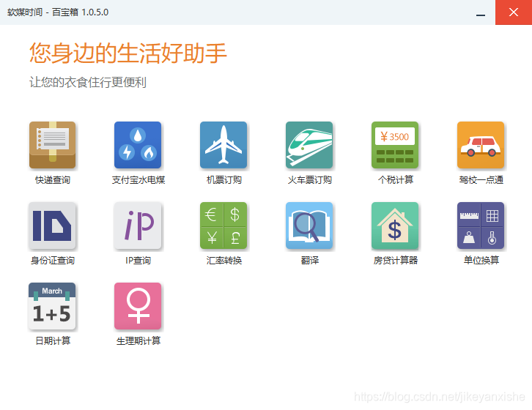Click the 驾校一点通 text label
The width and height of the screenshot is (532, 410).
pos(481,179)
